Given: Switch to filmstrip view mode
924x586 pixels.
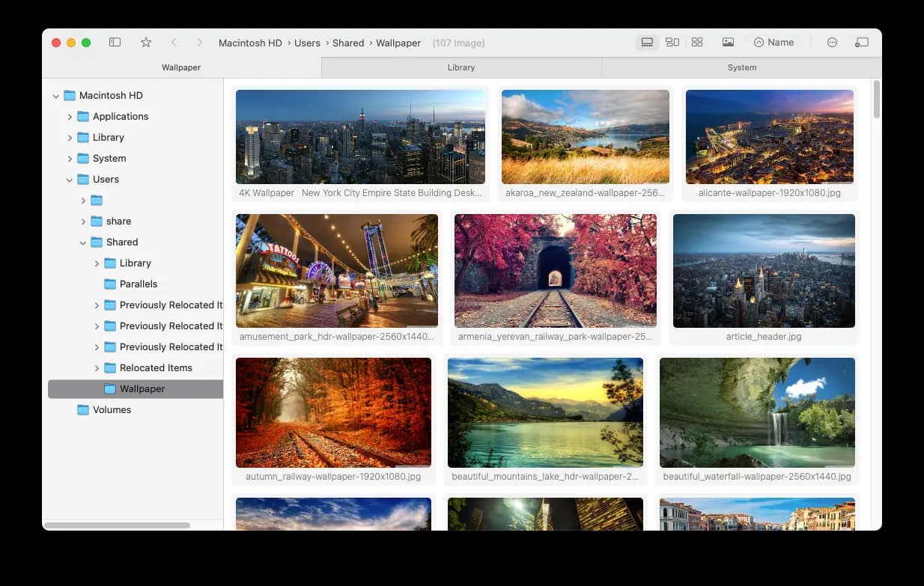Looking at the screenshot, I should point(648,43).
